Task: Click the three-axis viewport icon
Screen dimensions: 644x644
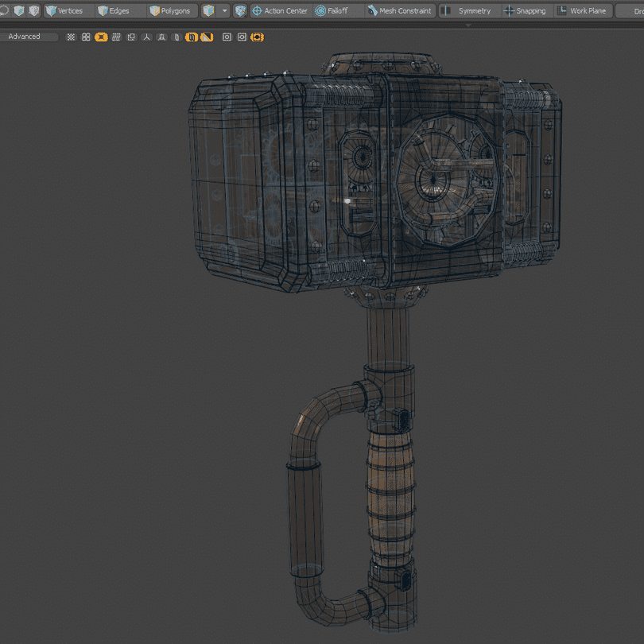Action: click(x=146, y=37)
